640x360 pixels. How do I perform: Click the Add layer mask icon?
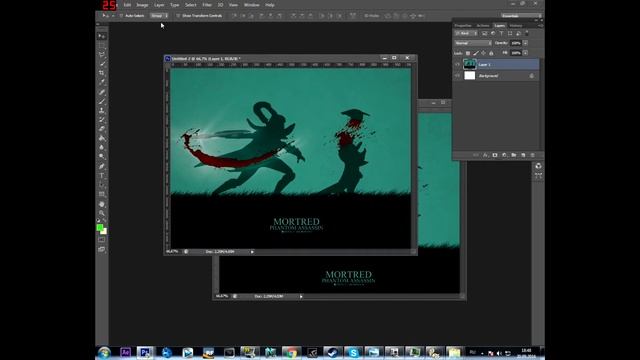coord(495,155)
